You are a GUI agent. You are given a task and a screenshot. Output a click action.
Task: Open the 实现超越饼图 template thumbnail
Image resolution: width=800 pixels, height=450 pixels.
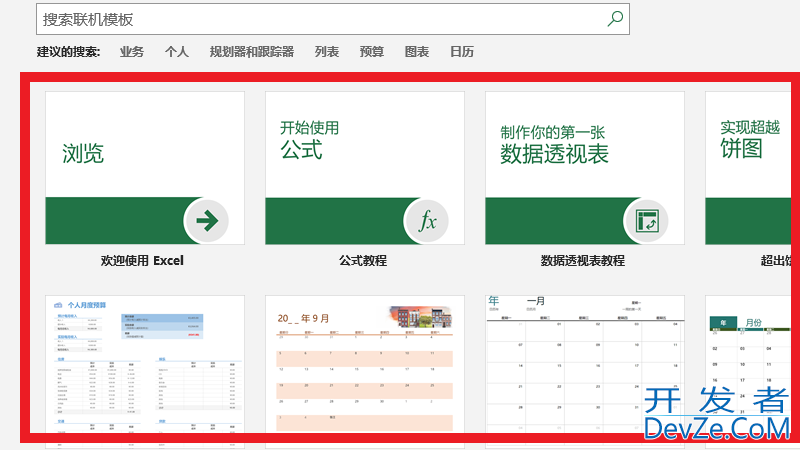[x=748, y=168]
